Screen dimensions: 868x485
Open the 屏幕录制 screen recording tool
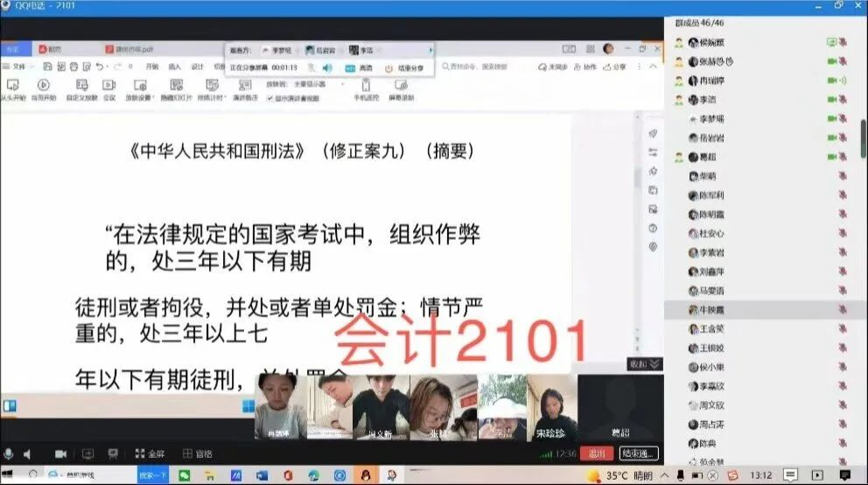click(401, 85)
